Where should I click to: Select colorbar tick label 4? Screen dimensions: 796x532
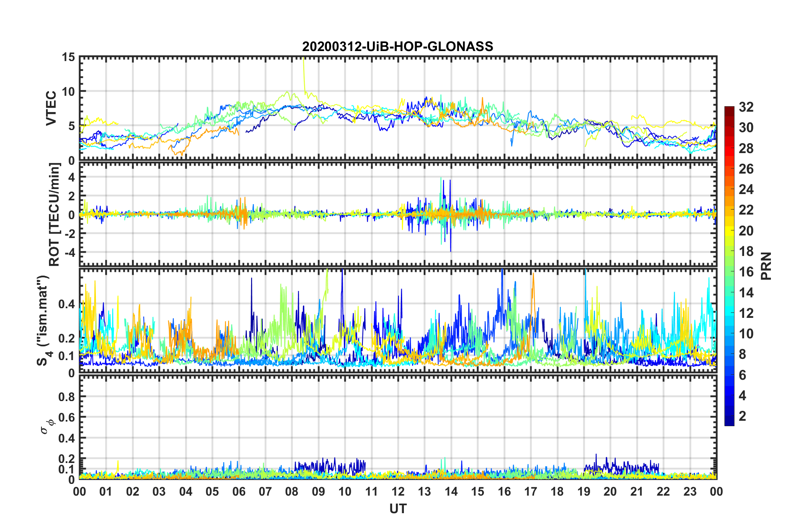tap(742, 396)
